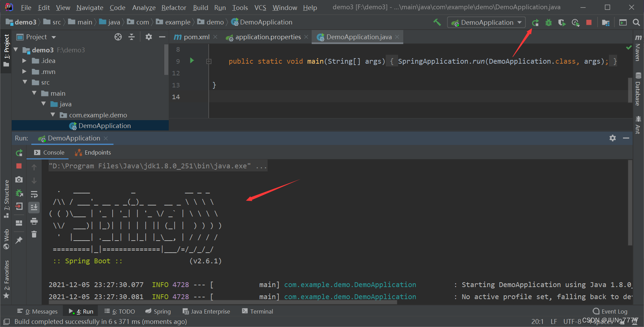Open the Spring tool window
The width and height of the screenshot is (644, 327).
(x=158, y=312)
